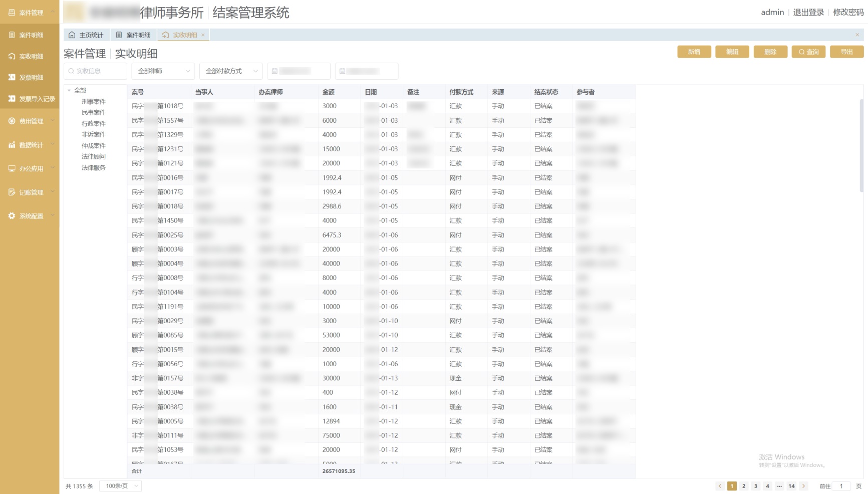Select 行政案件 in the tree

(x=94, y=124)
